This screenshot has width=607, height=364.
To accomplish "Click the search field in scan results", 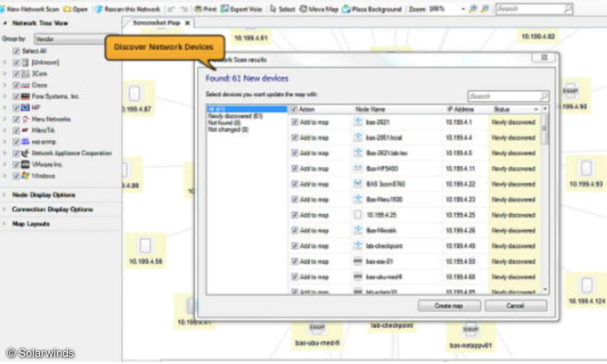I will click(508, 96).
